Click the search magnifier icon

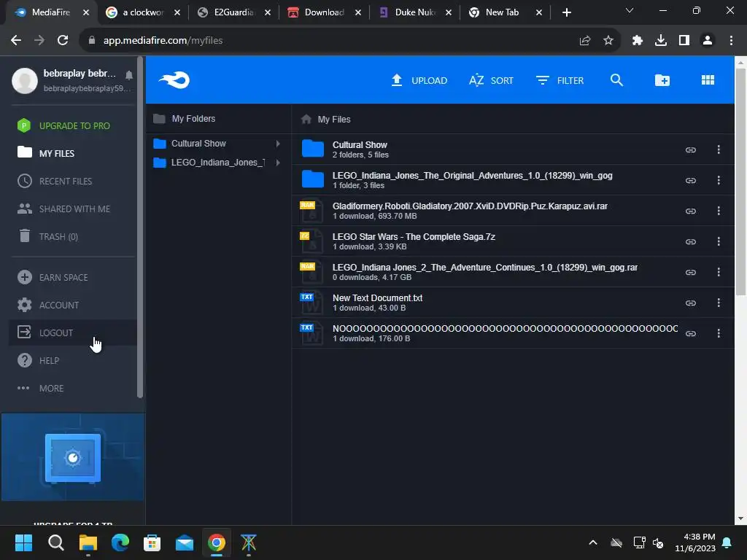pos(616,80)
